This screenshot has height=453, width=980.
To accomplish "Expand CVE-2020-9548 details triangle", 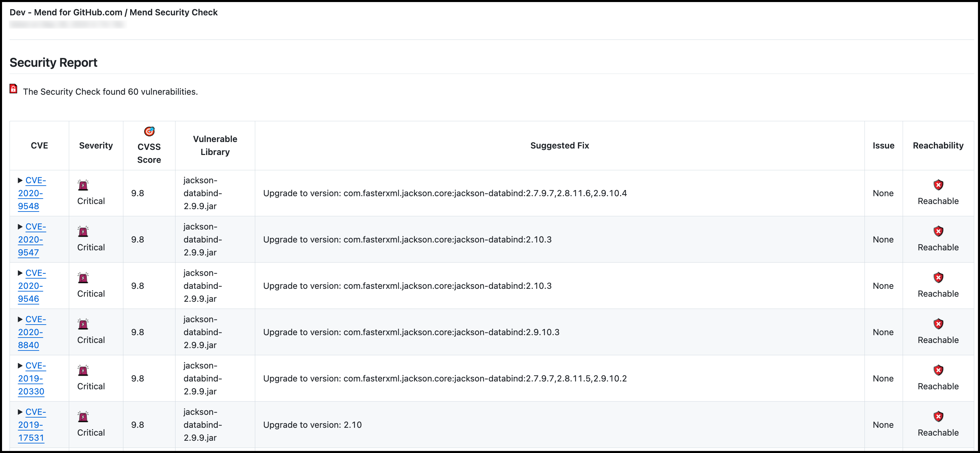I will pos(20,180).
